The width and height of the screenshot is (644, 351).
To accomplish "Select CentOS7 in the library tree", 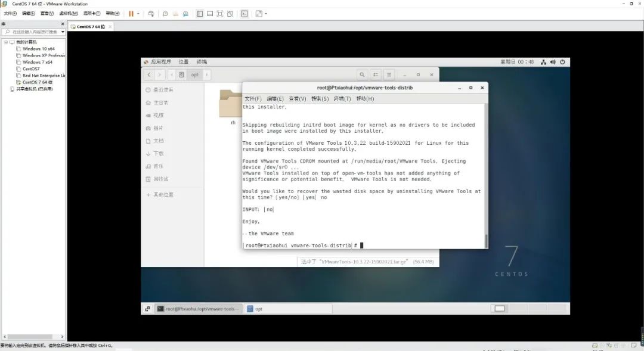I will [31, 69].
